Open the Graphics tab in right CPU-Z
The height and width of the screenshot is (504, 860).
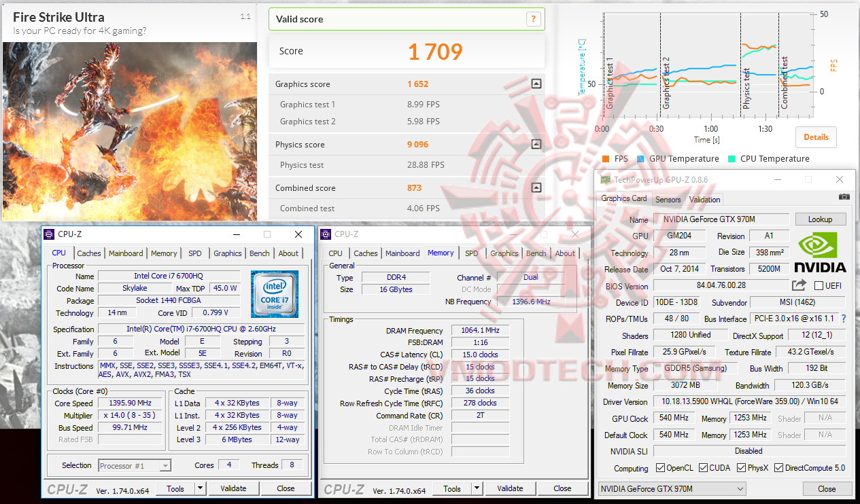pos(504,253)
